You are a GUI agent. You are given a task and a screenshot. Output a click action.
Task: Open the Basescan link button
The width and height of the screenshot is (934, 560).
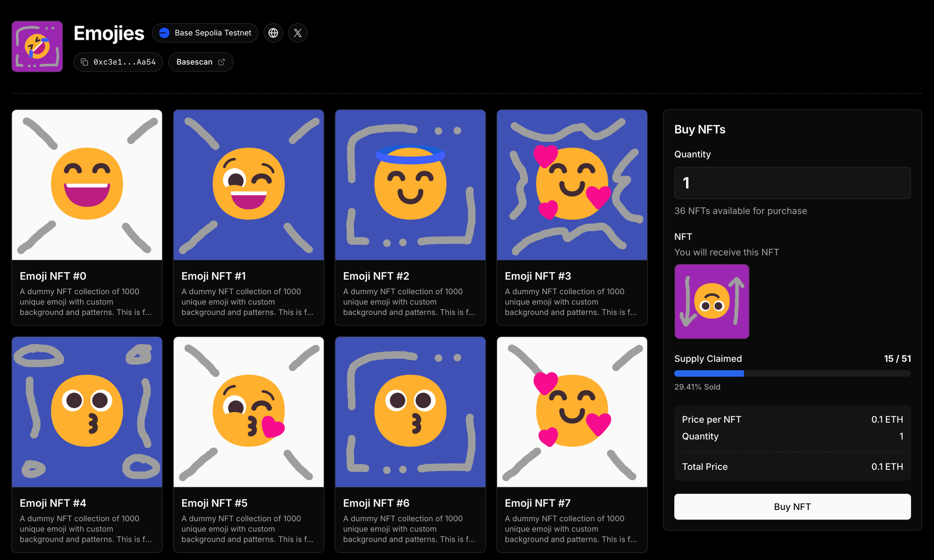click(200, 62)
